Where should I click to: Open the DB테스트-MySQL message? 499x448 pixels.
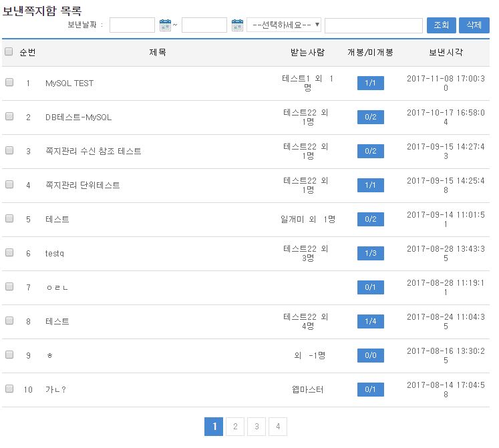[78, 118]
